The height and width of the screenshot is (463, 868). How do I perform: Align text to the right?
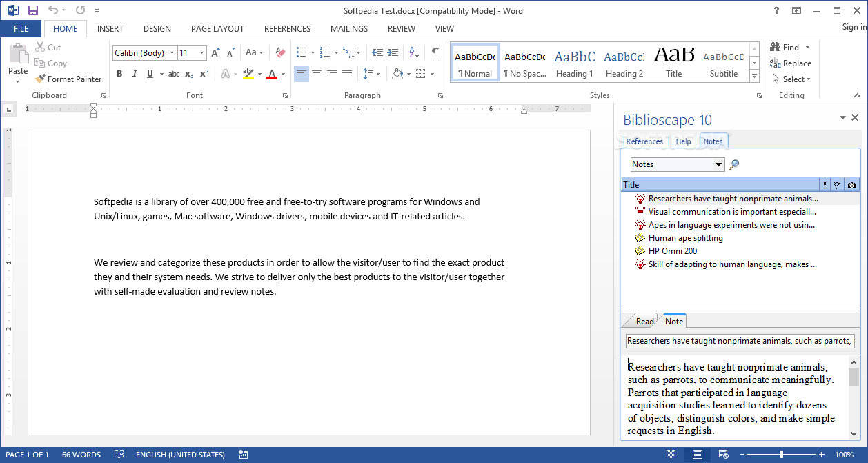(332, 74)
